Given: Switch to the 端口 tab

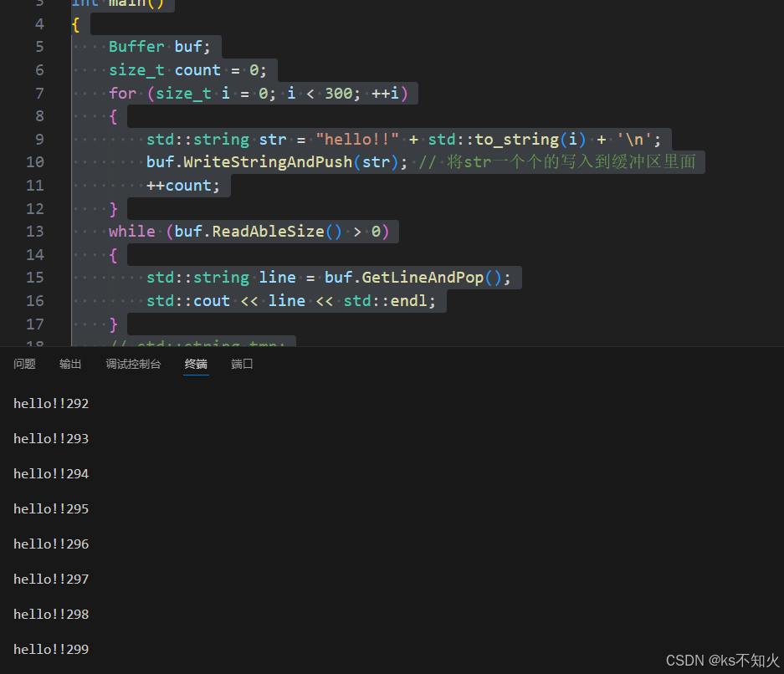Looking at the screenshot, I should point(242,365).
